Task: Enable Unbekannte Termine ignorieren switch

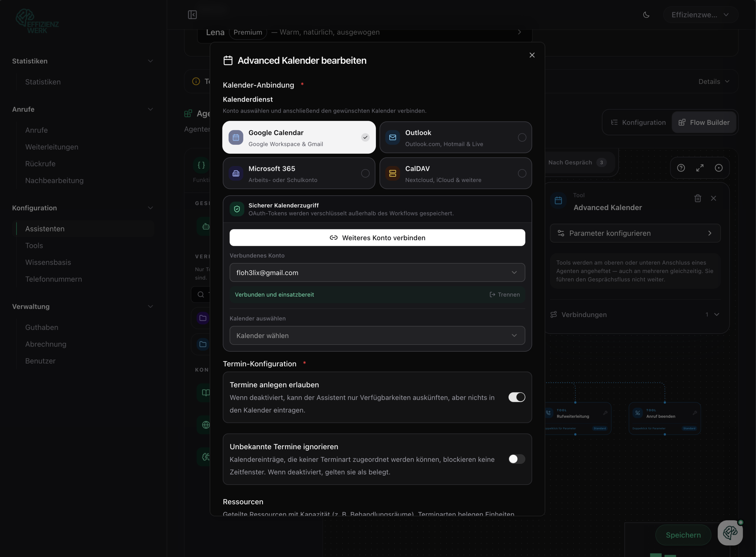Action: (517, 459)
